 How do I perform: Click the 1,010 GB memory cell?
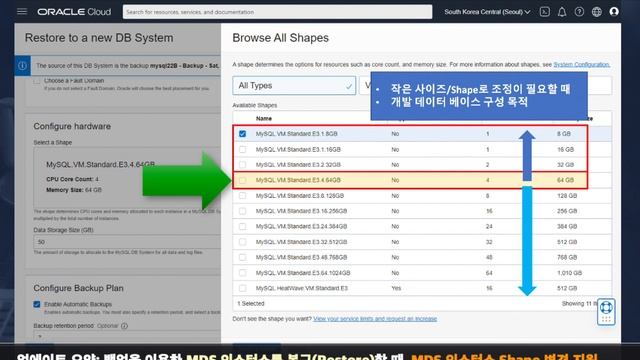[569, 273]
